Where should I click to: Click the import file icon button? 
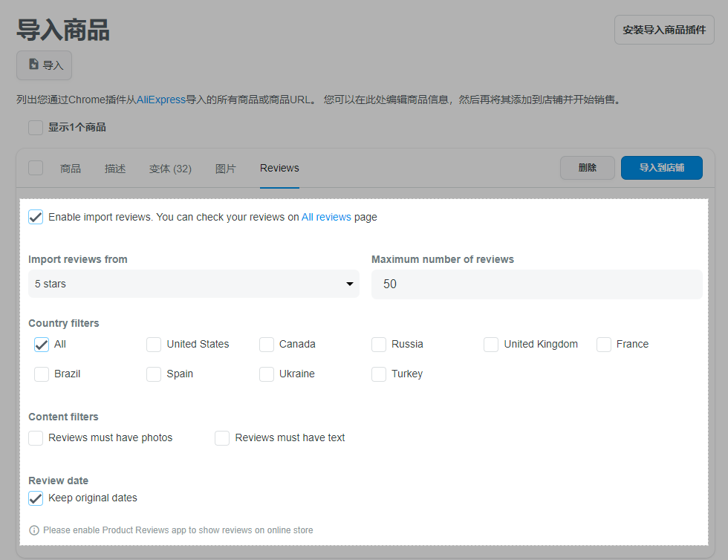point(44,65)
